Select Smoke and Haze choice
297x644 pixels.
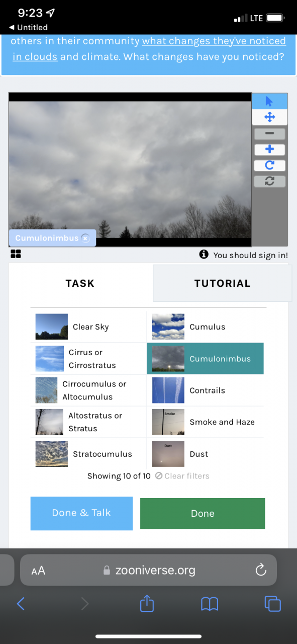click(205, 422)
